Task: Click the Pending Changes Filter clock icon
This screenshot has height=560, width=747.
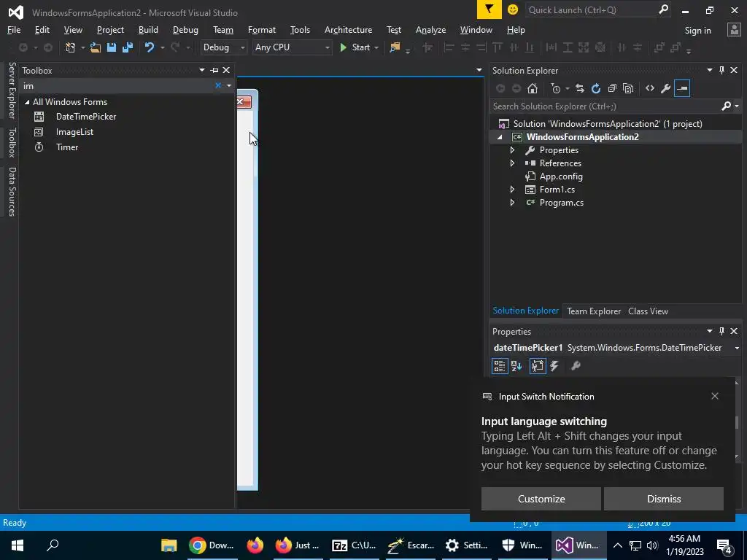Action: pyautogui.click(x=555, y=88)
